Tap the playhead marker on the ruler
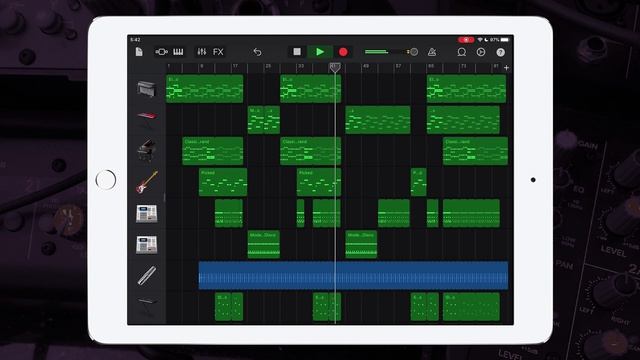This screenshot has height=360, width=640. pyautogui.click(x=335, y=67)
